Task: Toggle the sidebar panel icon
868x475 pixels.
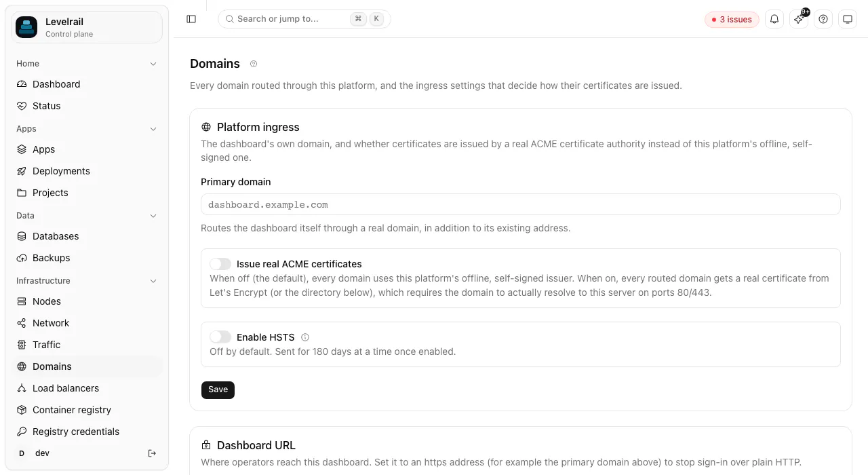Action: coord(191,19)
